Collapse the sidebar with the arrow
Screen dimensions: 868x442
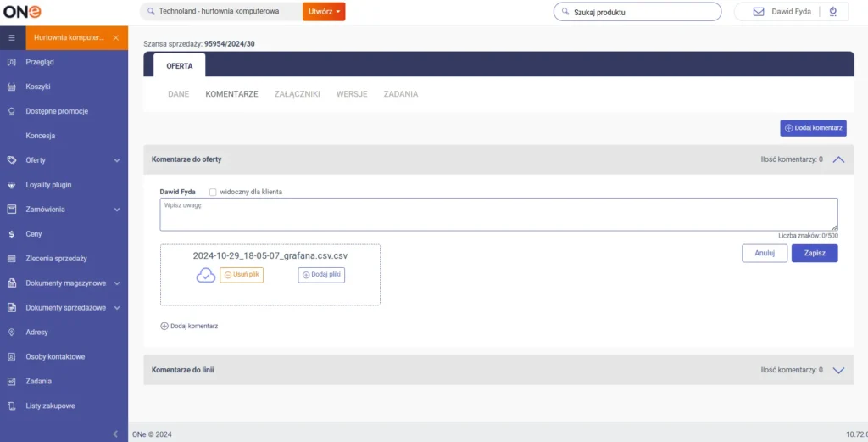click(x=115, y=434)
